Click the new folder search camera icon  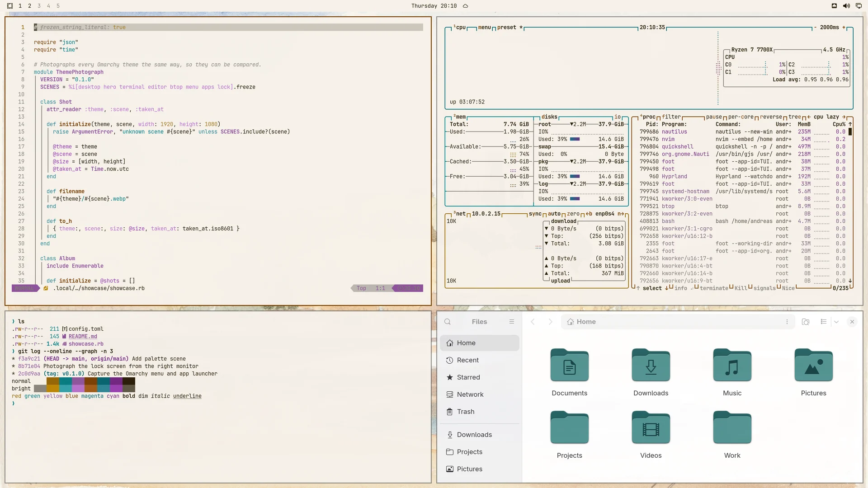tap(805, 322)
